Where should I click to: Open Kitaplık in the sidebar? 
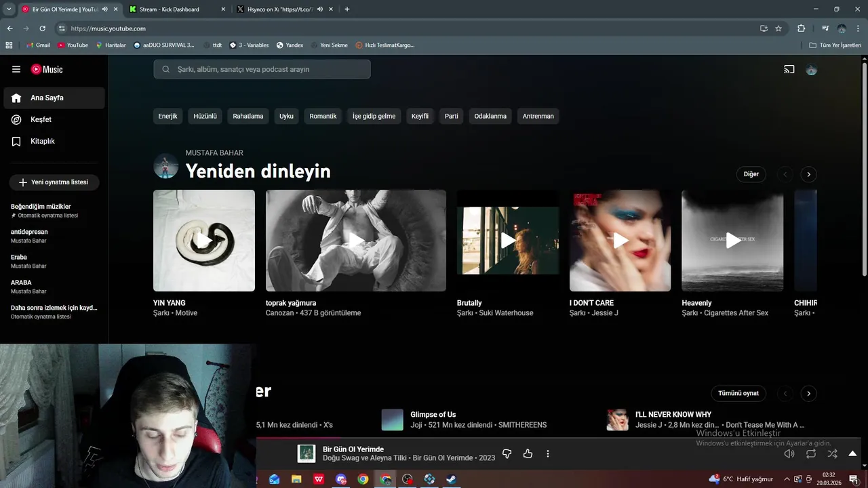coord(54,141)
